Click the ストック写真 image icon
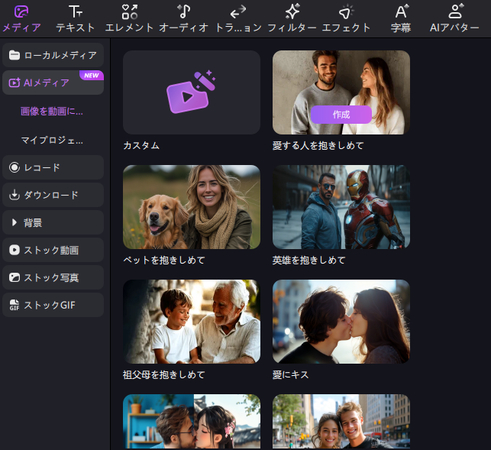 click(14, 278)
